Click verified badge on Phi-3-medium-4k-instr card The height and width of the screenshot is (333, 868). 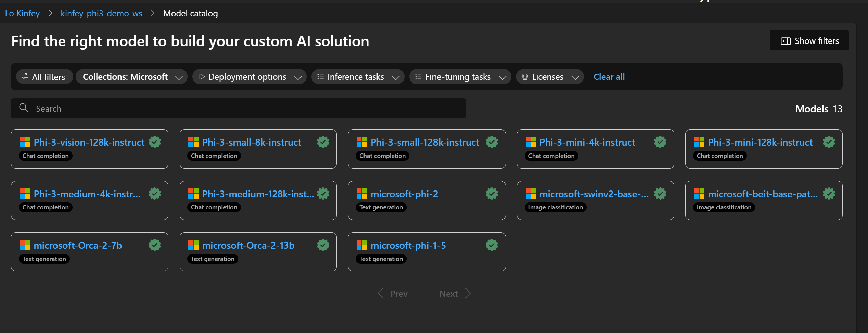click(155, 194)
